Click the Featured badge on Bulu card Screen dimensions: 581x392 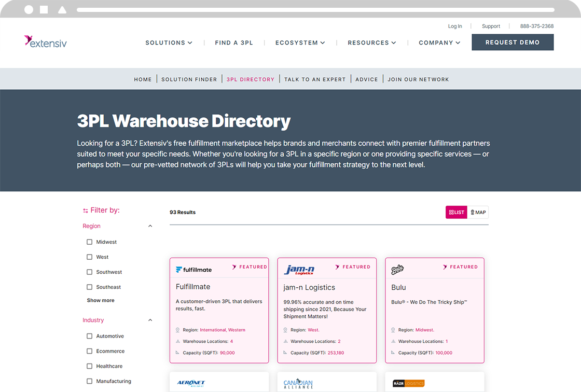(460, 267)
